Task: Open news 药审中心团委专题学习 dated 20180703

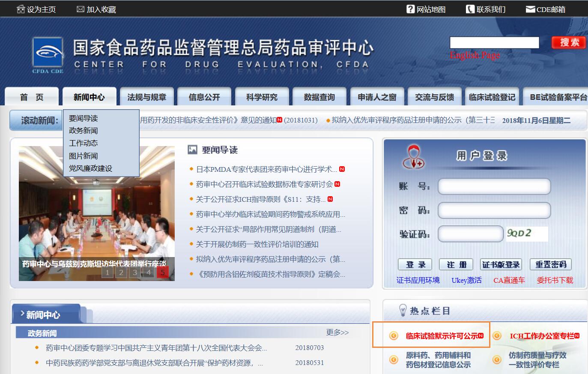Action: point(156,347)
